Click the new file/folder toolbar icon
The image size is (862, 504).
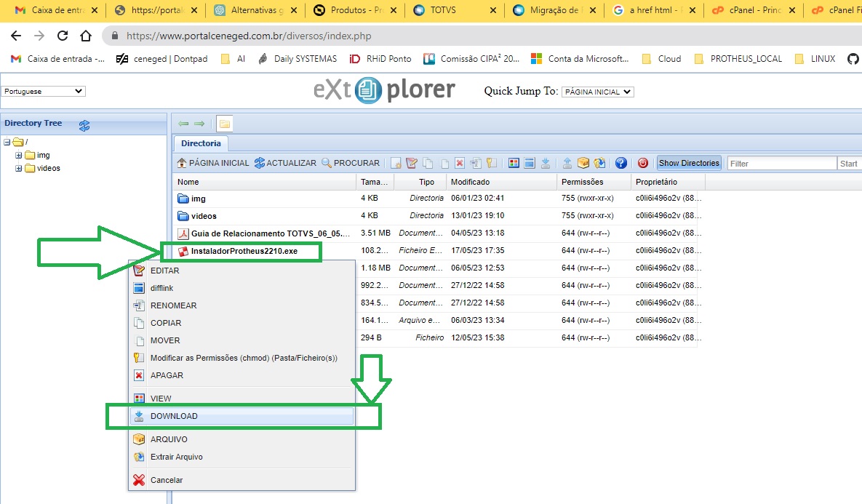point(396,163)
